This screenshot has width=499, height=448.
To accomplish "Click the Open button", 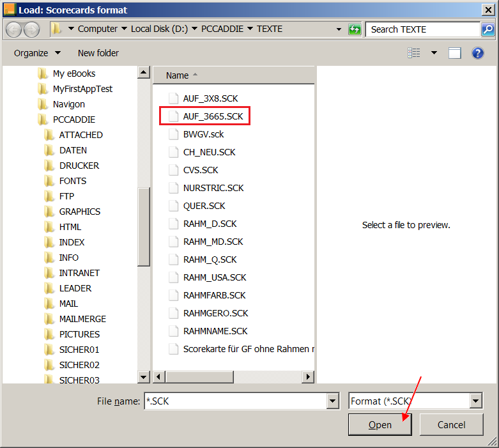I will coord(380,424).
